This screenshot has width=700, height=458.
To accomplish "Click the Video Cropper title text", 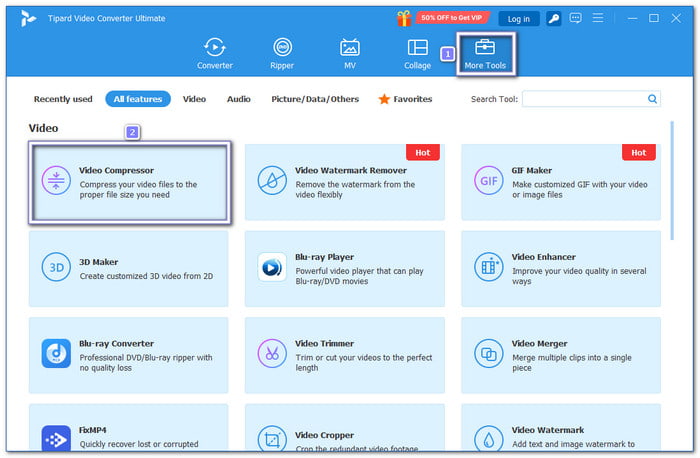I will coord(325,435).
